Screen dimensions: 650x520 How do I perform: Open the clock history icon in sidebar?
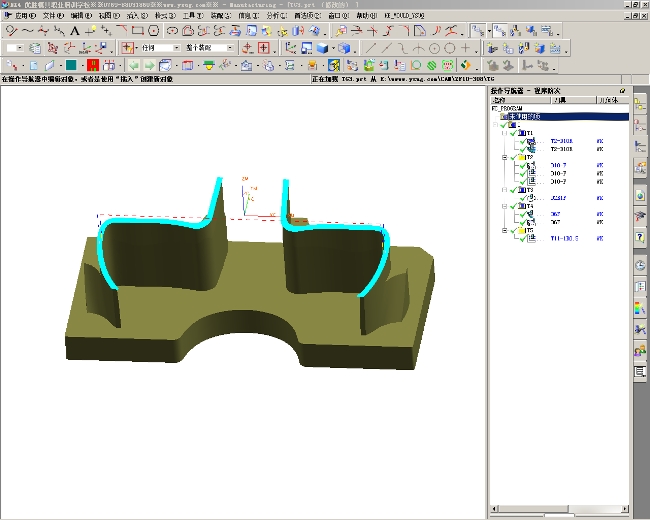640,265
